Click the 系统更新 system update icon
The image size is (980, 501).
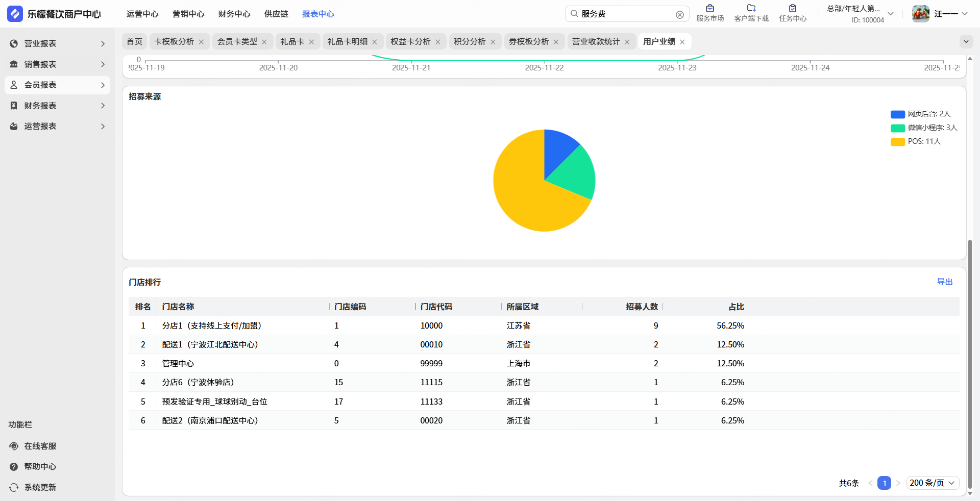14,487
